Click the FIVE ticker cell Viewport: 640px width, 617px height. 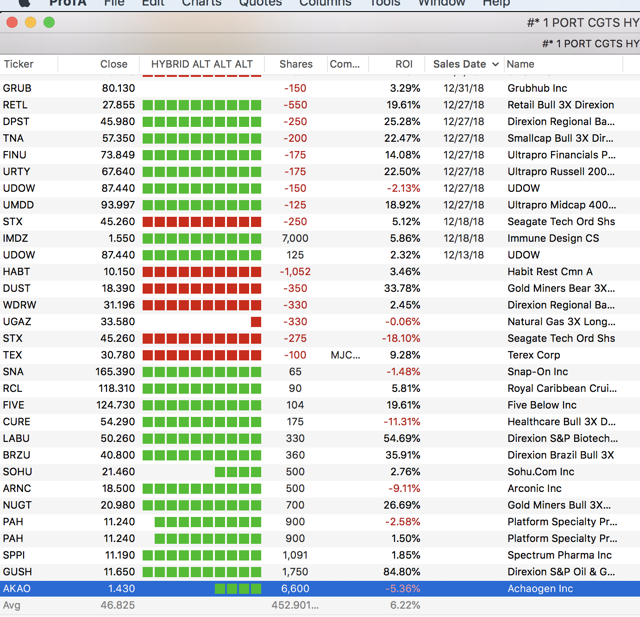13,405
